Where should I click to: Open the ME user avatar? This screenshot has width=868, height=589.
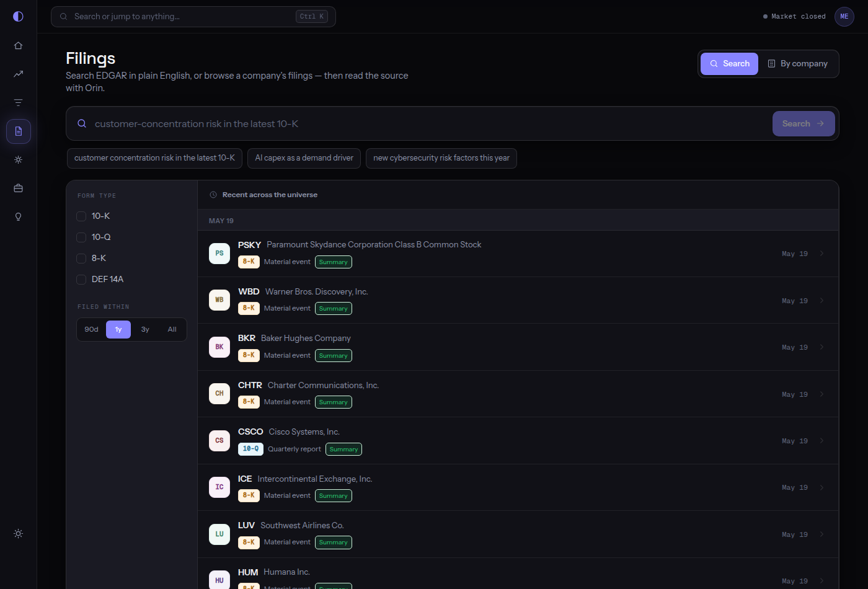pos(844,17)
